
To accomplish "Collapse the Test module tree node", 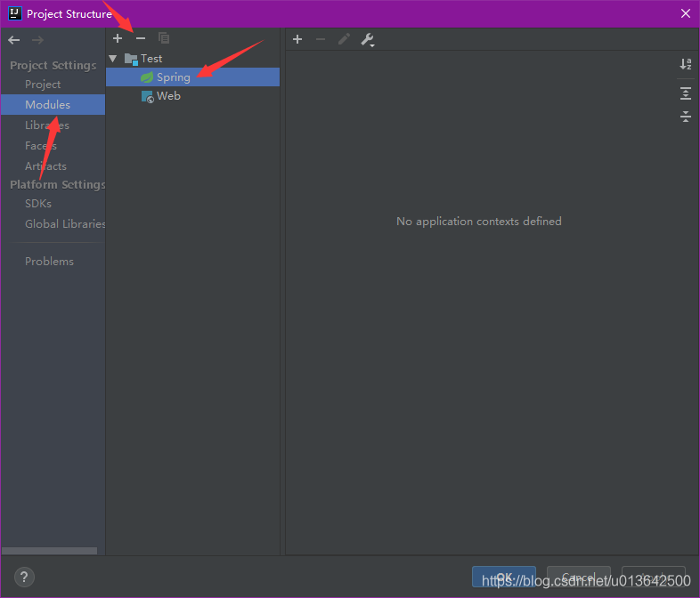I will point(113,59).
